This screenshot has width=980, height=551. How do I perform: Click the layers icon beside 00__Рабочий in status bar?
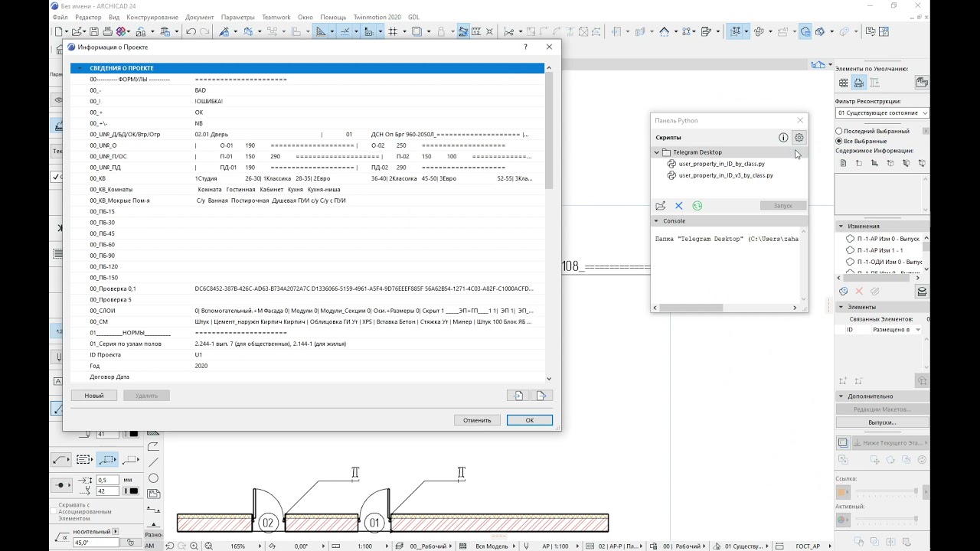pyautogui.click(x=400, y=546)
